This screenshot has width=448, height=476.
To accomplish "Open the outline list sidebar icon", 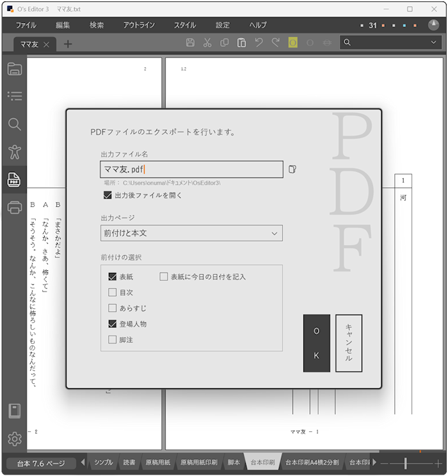I will pos(14,96).
